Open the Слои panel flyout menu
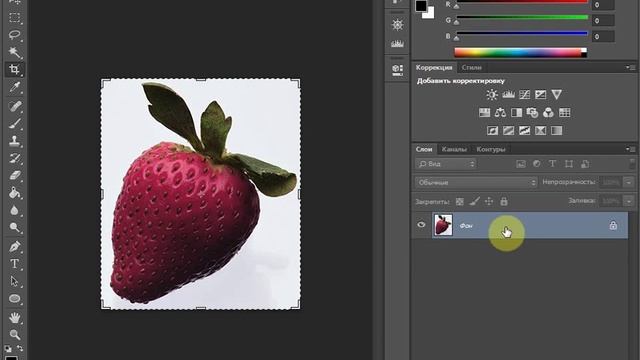The image size is (640, 360). pyautogui.click(x=631, y=149)
